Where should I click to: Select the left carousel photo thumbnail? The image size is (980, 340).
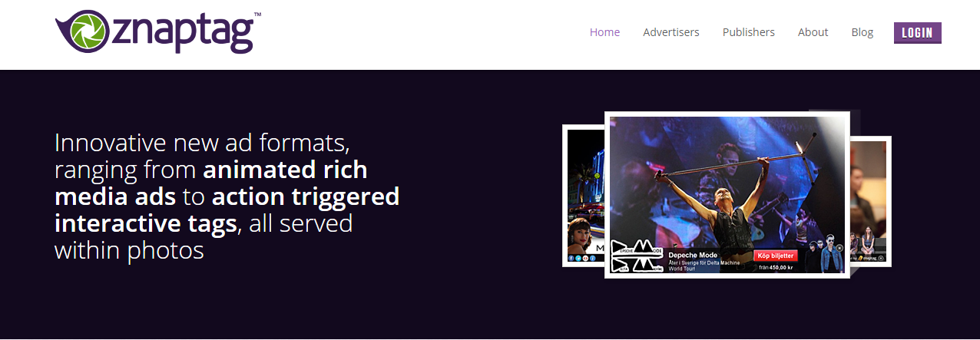(585, 196)
